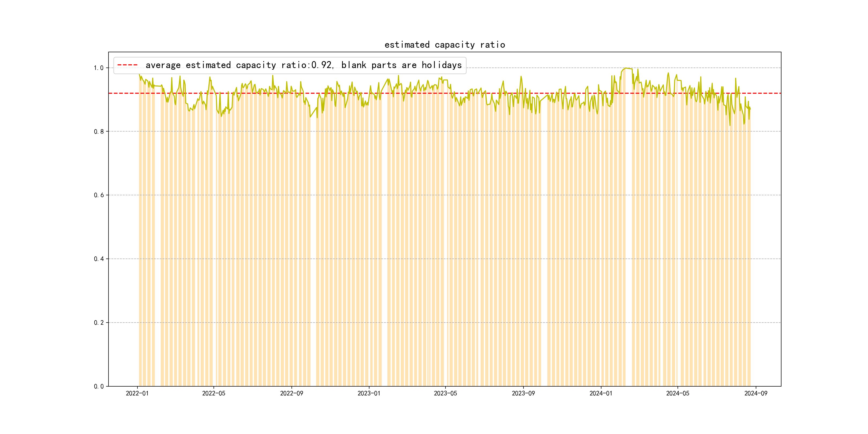Click the 2024-09 x-axis label
The width and height of the screenshot is (868, 434).
point(755,393)
